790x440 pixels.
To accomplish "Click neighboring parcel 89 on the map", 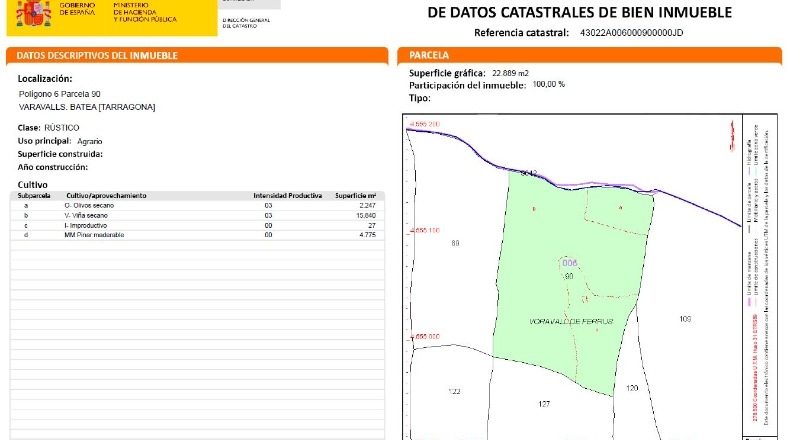I will (455, 243).
